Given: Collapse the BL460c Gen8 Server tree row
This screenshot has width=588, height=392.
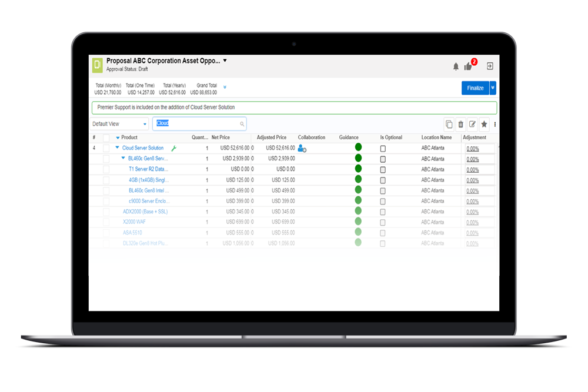Looking at the screenshot, I should 123,159.
